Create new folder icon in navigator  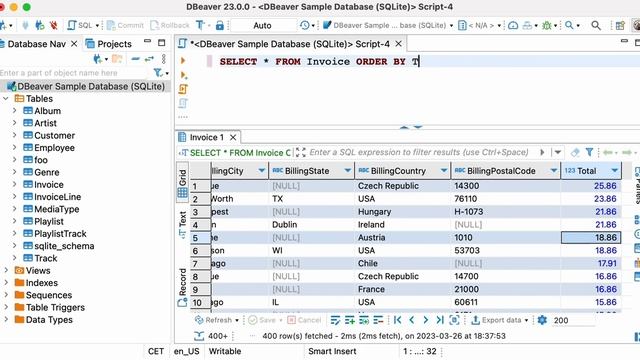click(118, 59)
